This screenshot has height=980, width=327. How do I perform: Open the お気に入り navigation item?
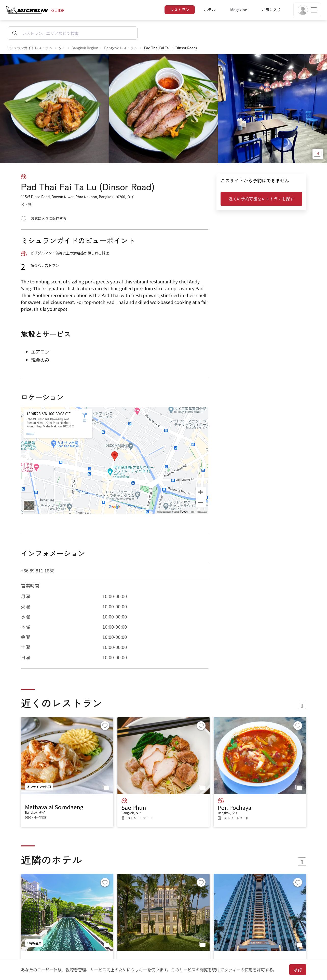(x=271, y=9)
